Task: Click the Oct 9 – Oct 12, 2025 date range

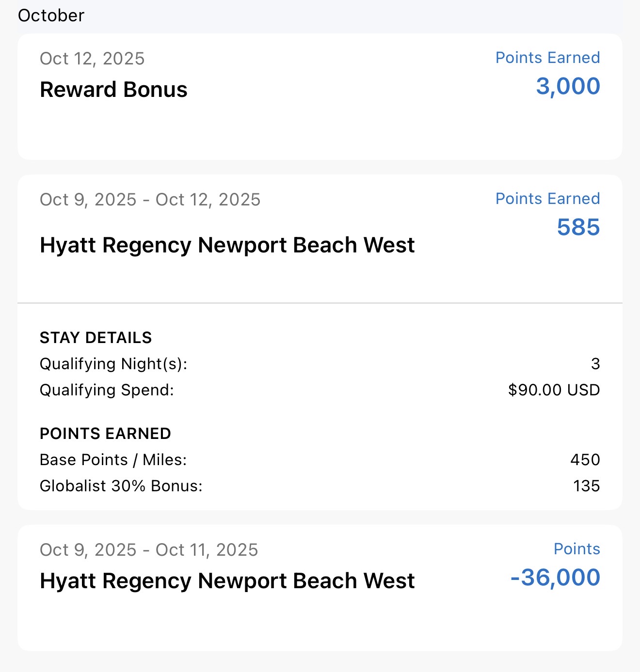Action: pos(150,200)
